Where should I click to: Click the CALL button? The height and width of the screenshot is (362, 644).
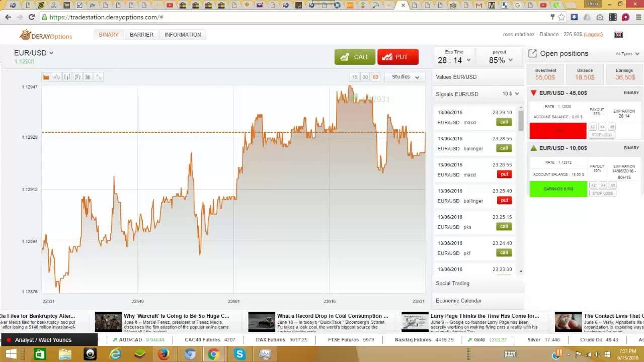(x=355, y=57)
